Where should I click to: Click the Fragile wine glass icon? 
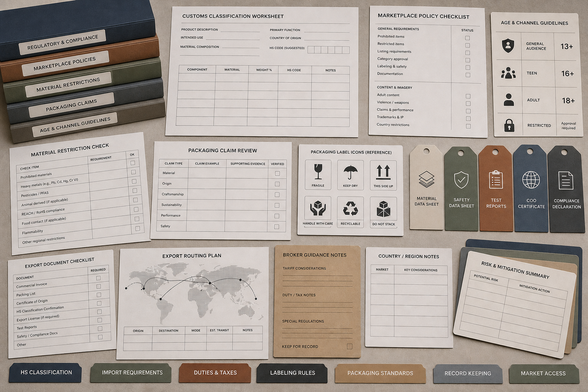click(318, 172)
